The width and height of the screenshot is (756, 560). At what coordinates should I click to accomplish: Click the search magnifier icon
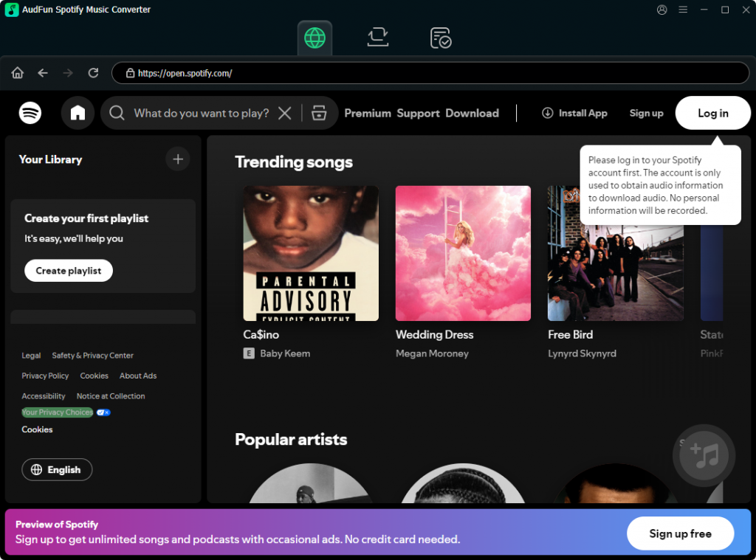(117, 113)
